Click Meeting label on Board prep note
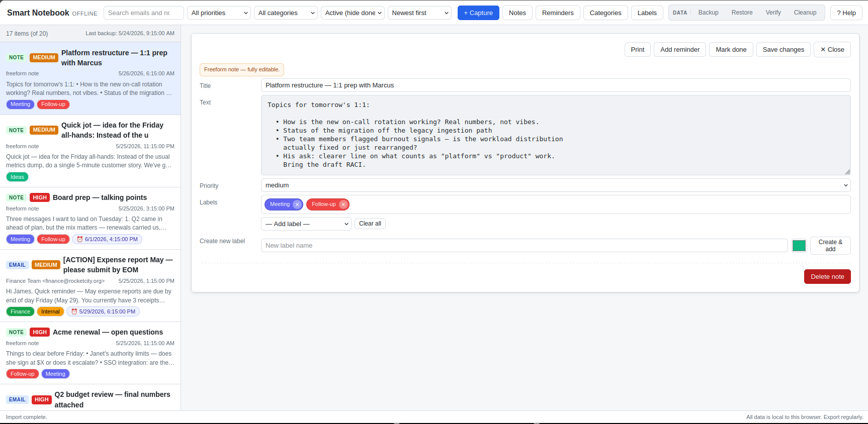The width and height of the screenshot is (868, 424). tap(20, 239)
